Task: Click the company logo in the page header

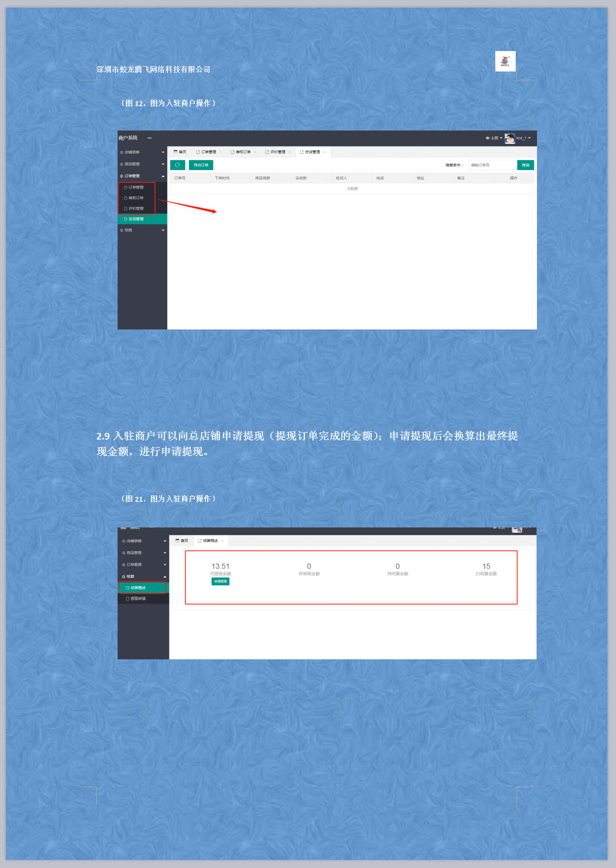Action: click(x=505, y=61)
